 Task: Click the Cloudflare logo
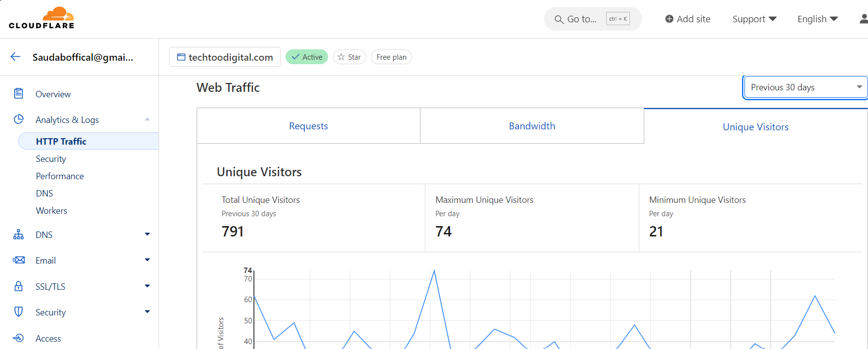click(41, 18)
